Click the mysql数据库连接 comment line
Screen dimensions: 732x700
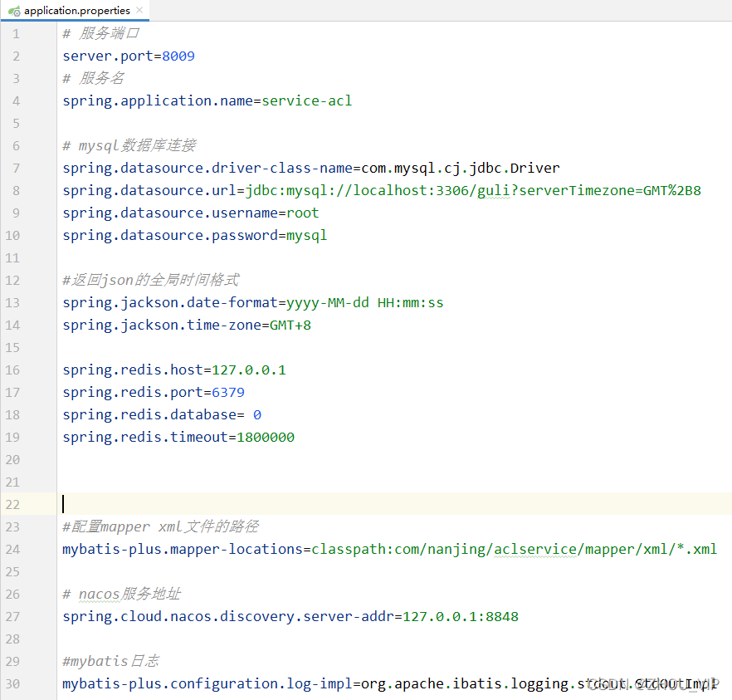(x=129, y=145)
